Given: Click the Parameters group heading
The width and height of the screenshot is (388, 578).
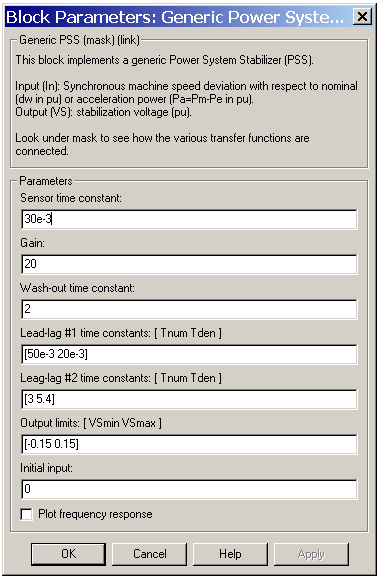Looking at the screenshot, I should [46, 181].
